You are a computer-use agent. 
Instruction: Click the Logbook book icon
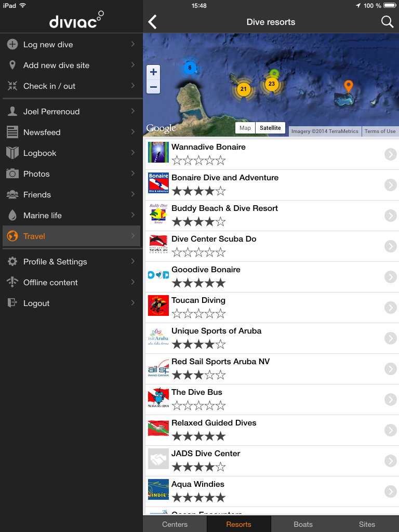click(12, 153)
